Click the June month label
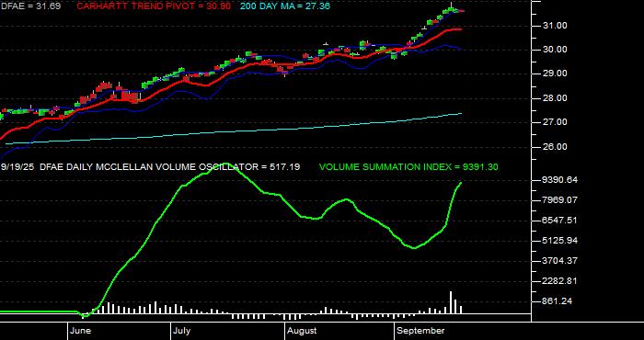The width and height of the screenshot is (644, 340). (81, 331)
